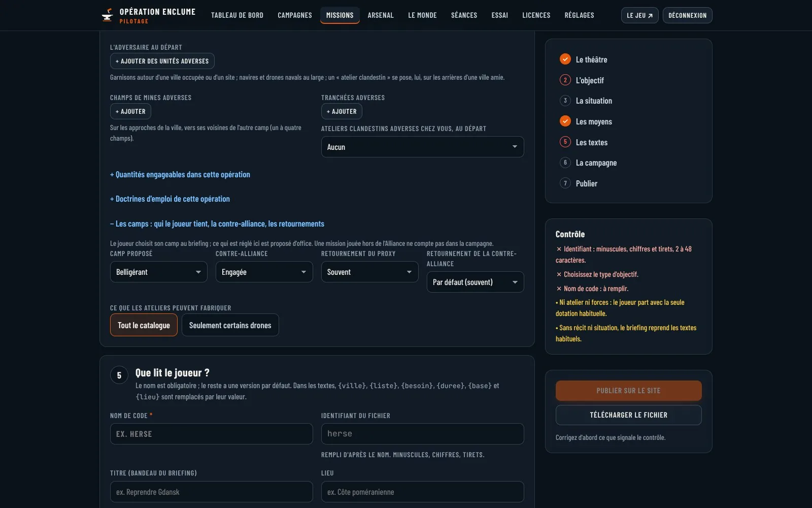Click the step 3 La situation circle
The image size is (812, 508).
click(x=565, y=101)
